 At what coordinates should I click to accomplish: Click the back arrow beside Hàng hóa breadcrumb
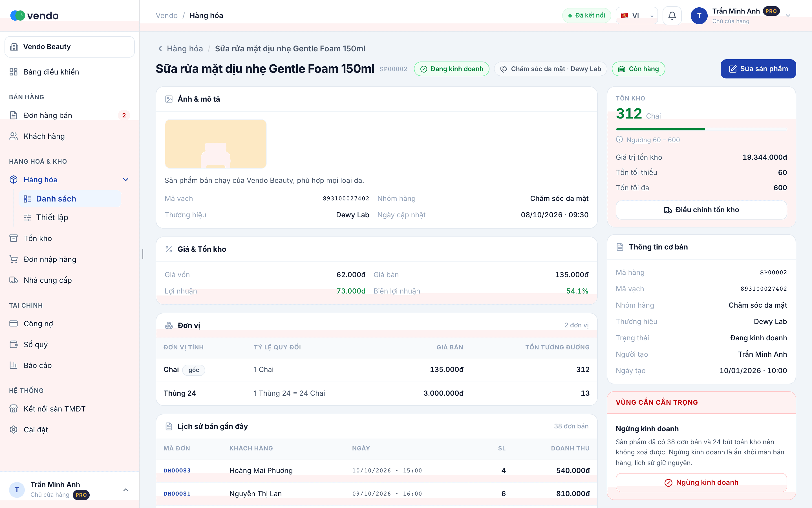pos(160,49)
